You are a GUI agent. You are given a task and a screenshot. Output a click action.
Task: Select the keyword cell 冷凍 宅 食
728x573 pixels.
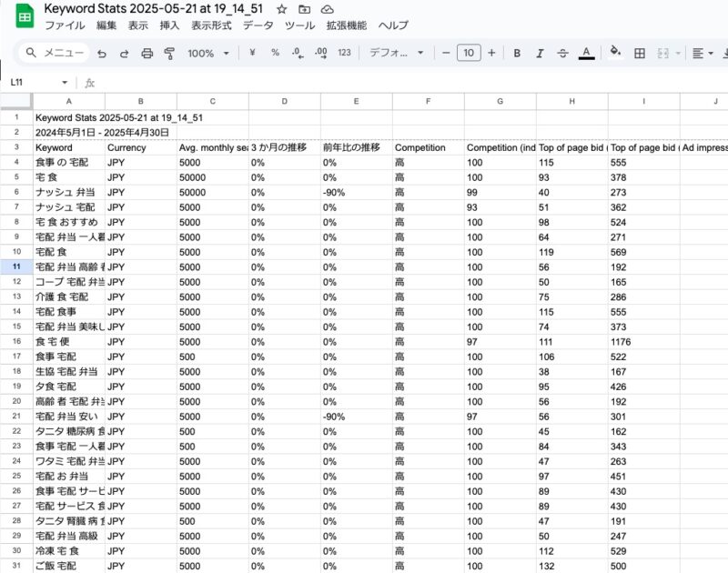pos(69,551)
